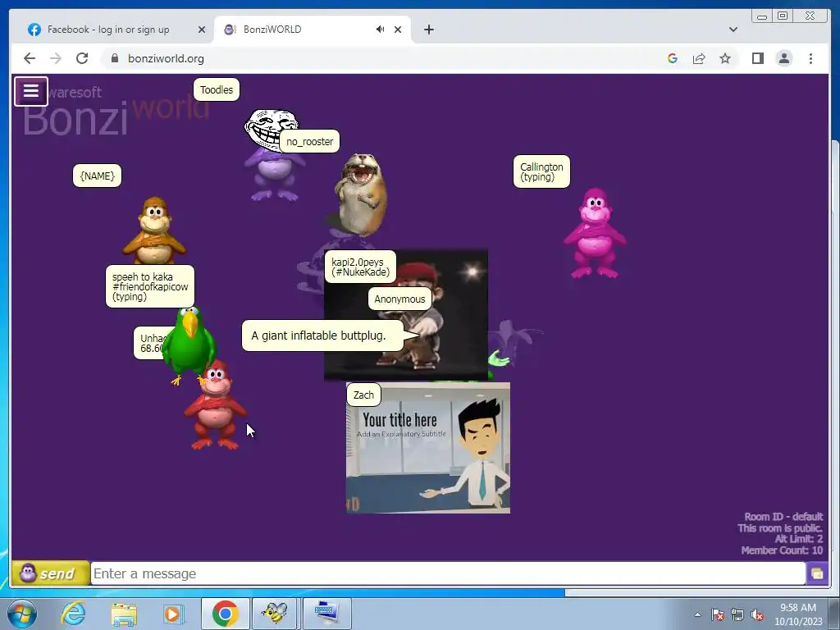This screenshot has width=840, height=630.
Task: View site info lock icon
Action: pos(114,58)
